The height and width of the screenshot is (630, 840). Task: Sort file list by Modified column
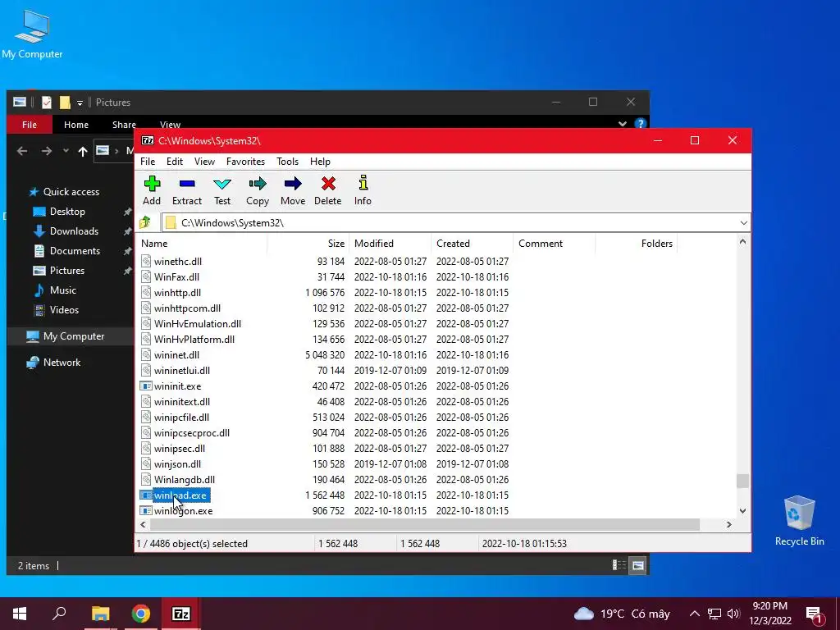coord(390,243)
